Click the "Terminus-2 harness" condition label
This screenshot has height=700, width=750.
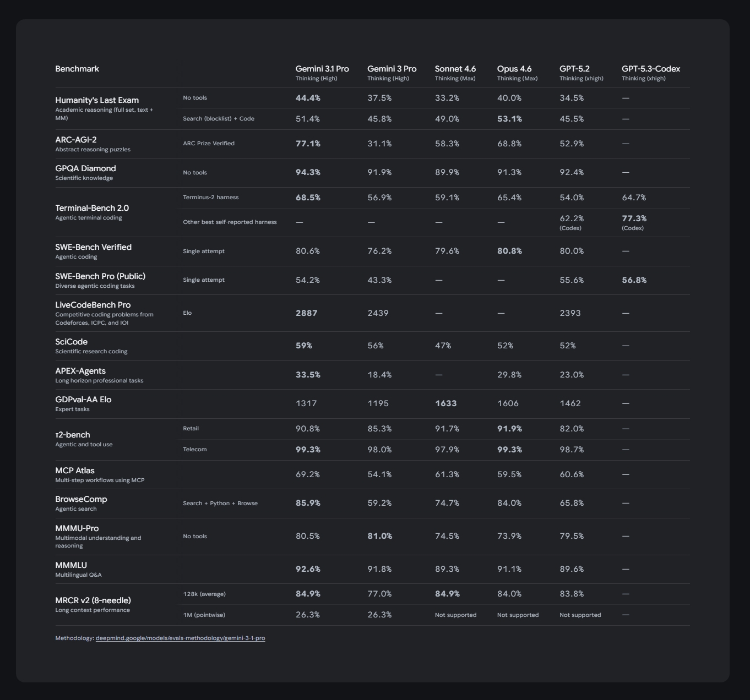point(211,198)
